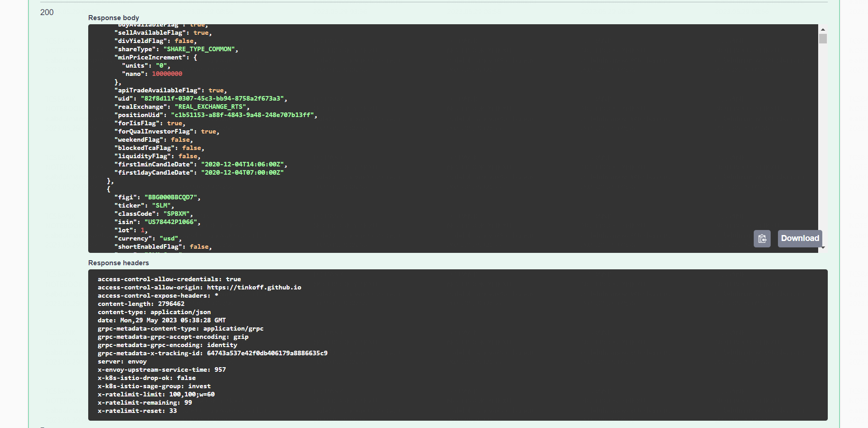Click the content-length header line
Screen dimensions: 868x428
pos(142,304)
